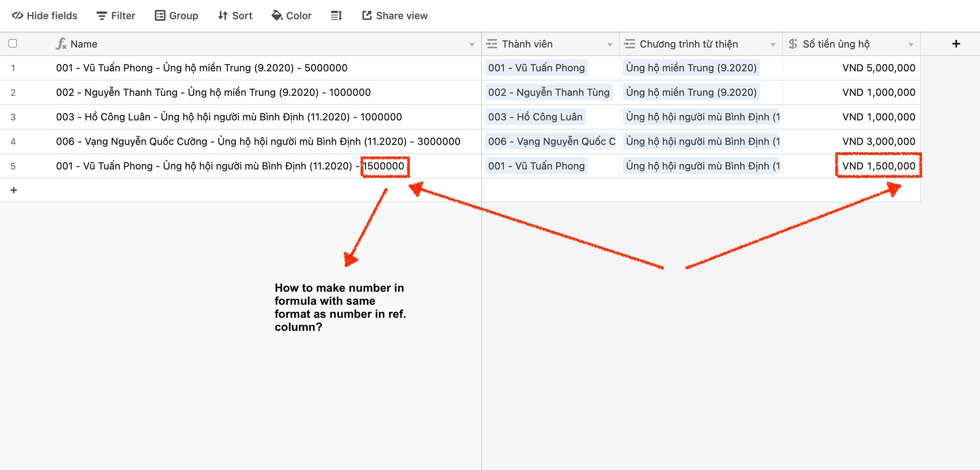Open the Sort options

tap(235, 16)
